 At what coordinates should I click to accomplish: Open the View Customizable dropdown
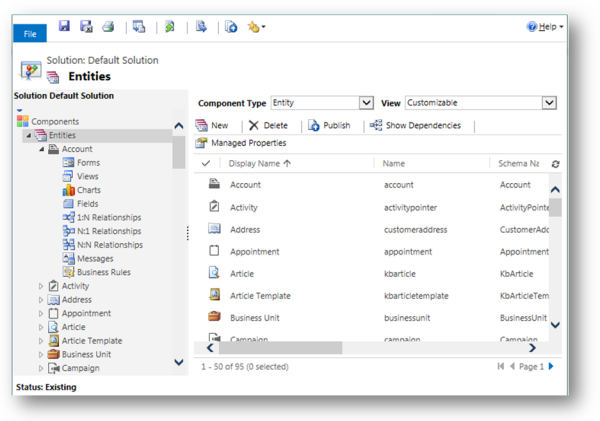(549, 103)
